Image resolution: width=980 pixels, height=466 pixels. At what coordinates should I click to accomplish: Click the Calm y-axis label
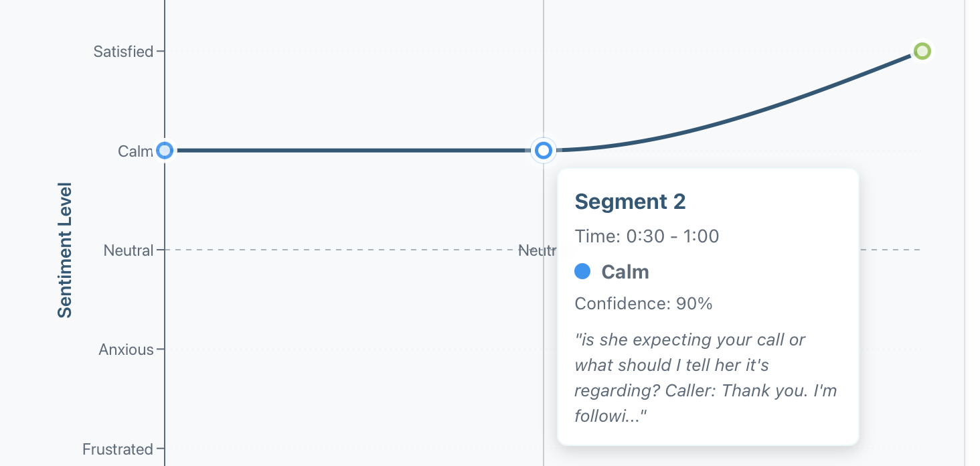[135, 151]
